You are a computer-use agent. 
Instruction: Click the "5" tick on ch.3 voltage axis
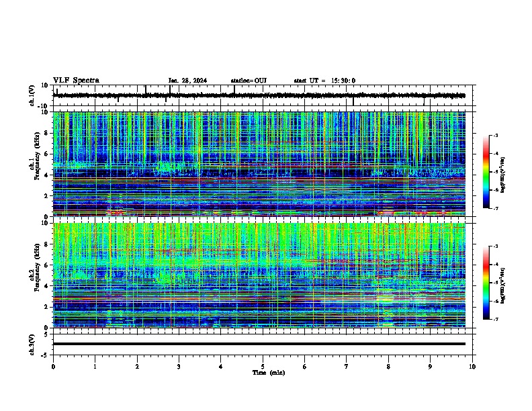point(46,334)
